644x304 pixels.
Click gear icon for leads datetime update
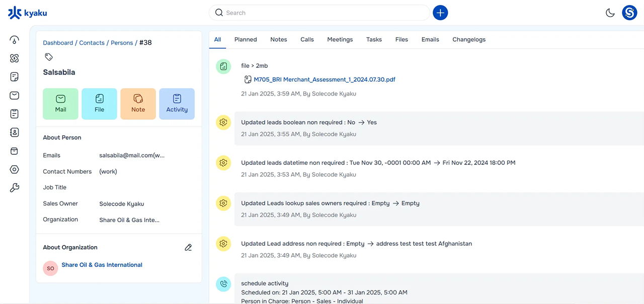click(223, 163)
